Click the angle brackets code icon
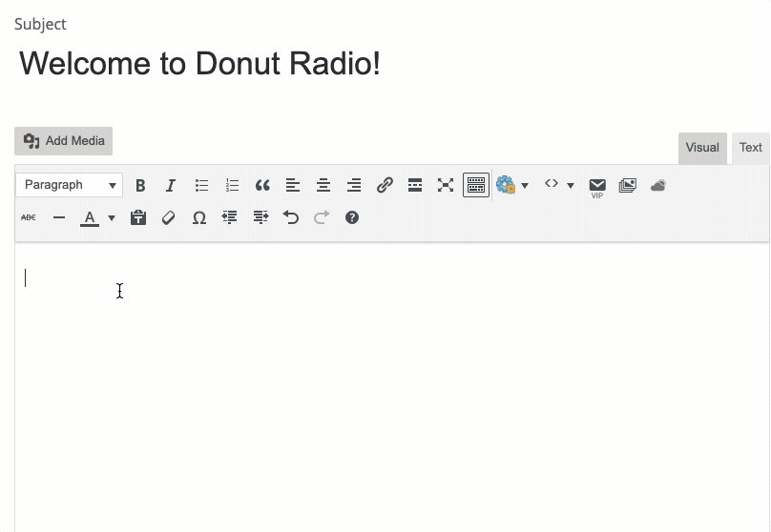771x532 pixels. [x=552, y=184]
